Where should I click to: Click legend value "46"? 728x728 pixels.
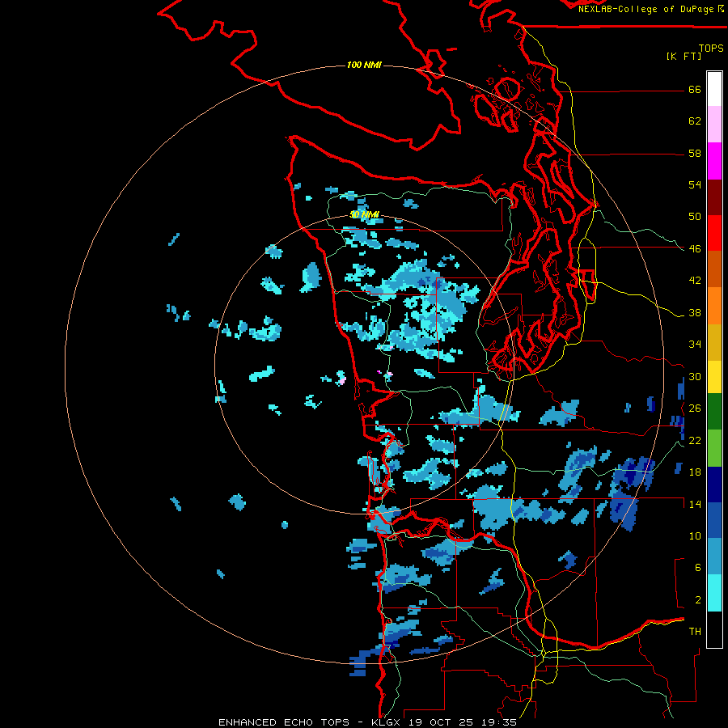695,249
